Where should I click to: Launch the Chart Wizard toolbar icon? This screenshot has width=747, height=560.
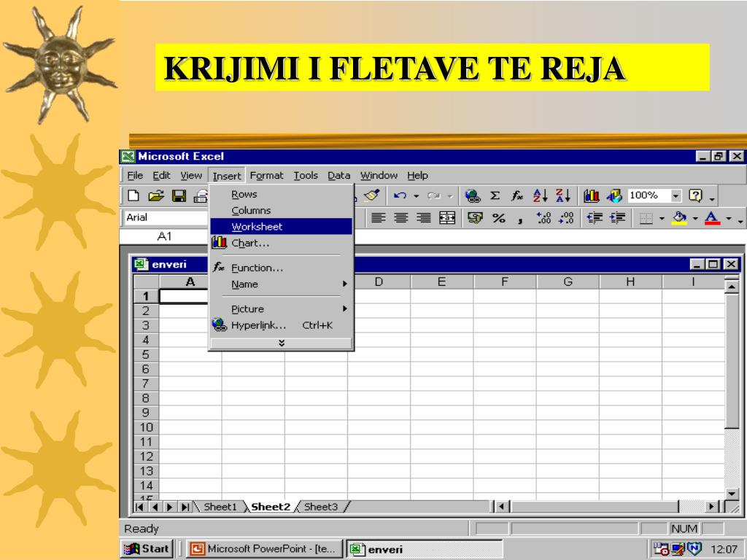pos(591,195)
